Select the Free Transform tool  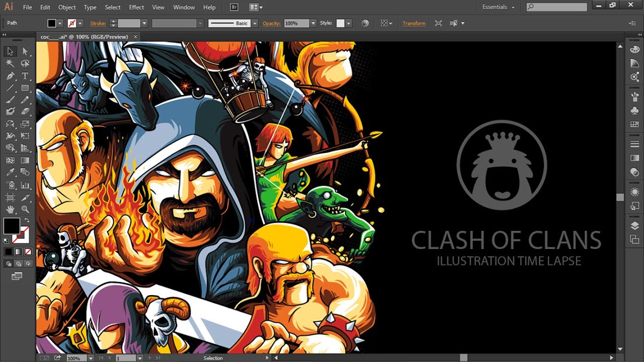coord(25,136)
